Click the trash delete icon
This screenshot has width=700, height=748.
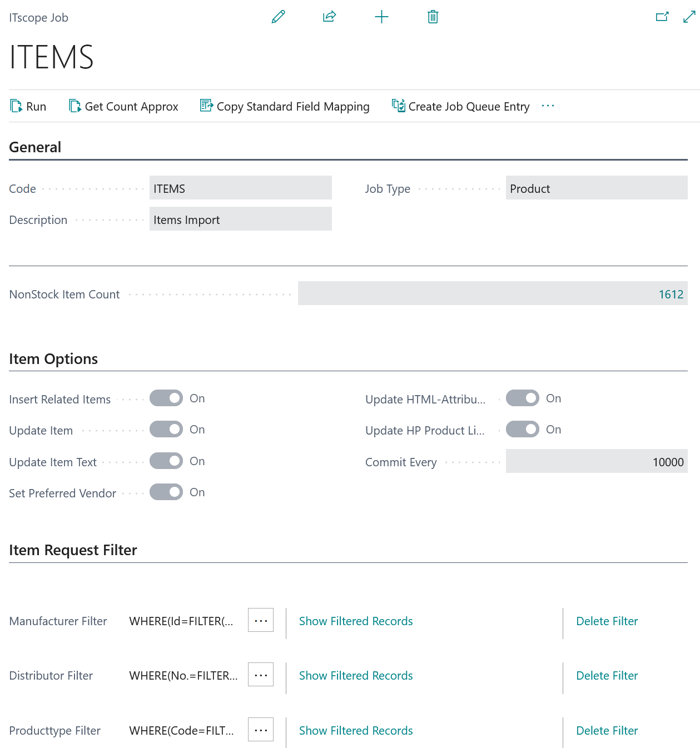point(433,17)
